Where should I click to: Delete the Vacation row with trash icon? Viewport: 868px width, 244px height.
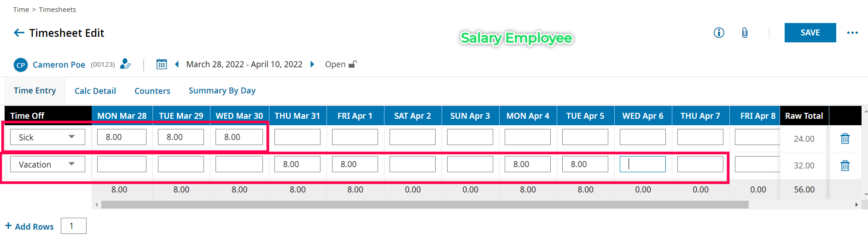pyautogui.click(x=845, y=165)
